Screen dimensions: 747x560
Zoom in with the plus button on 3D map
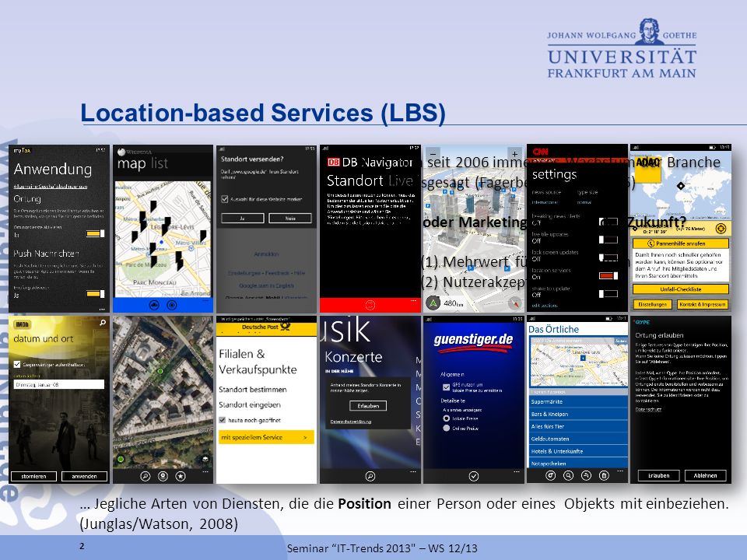[514, 154]
